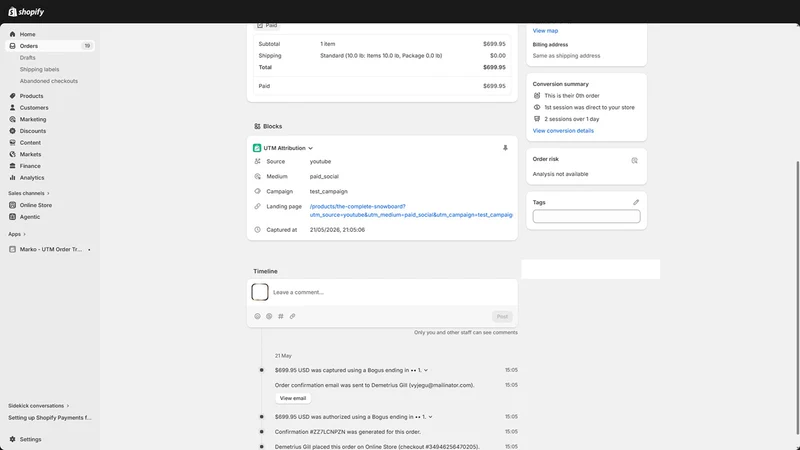Click the View email button

pyautogui.click(x=293, y=398)
